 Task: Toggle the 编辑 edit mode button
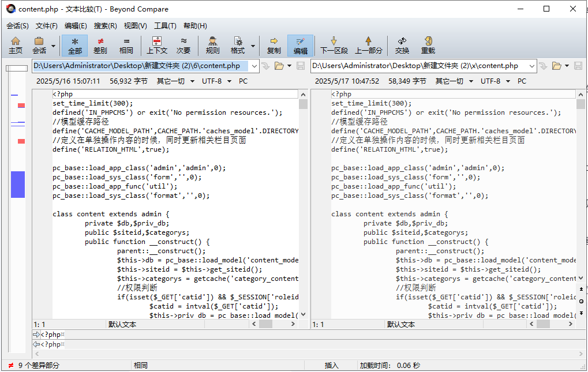point(301,46)
